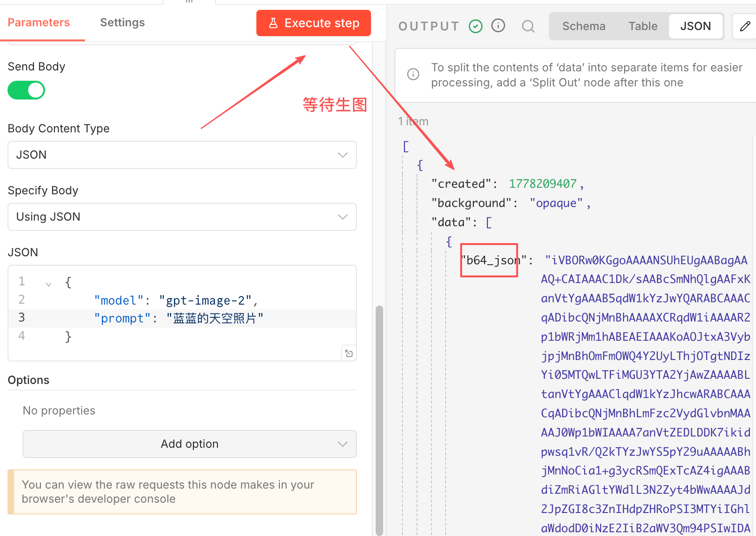756x536 pixels.
Task: Expand the Add option dropdown
Action: click(190, 444)
